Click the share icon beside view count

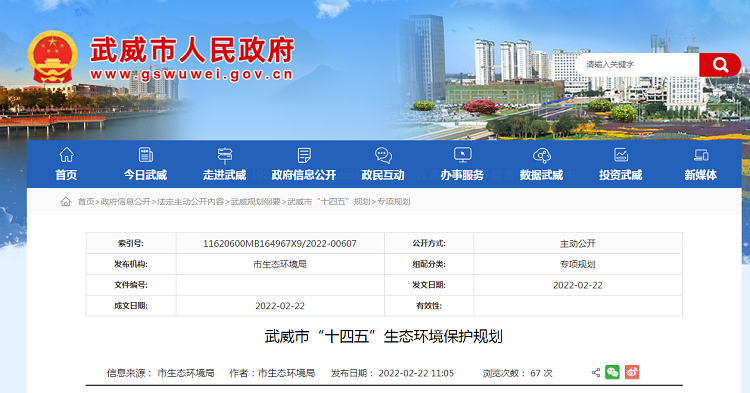(x=596, y=372)
